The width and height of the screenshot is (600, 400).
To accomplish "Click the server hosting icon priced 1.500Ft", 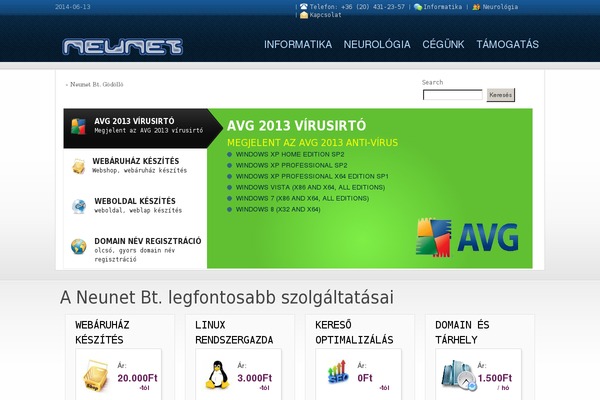I will point(458,375).
